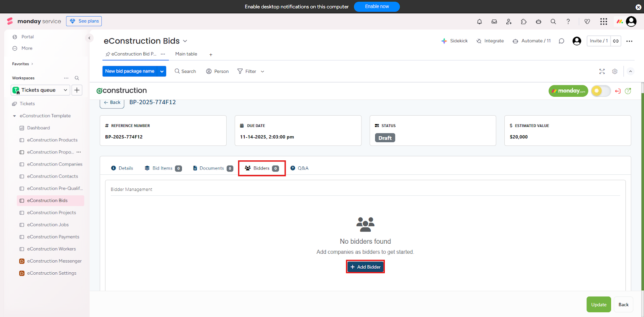Click the help question mark icon
The image size is (644, 317).
coord(568,22)
